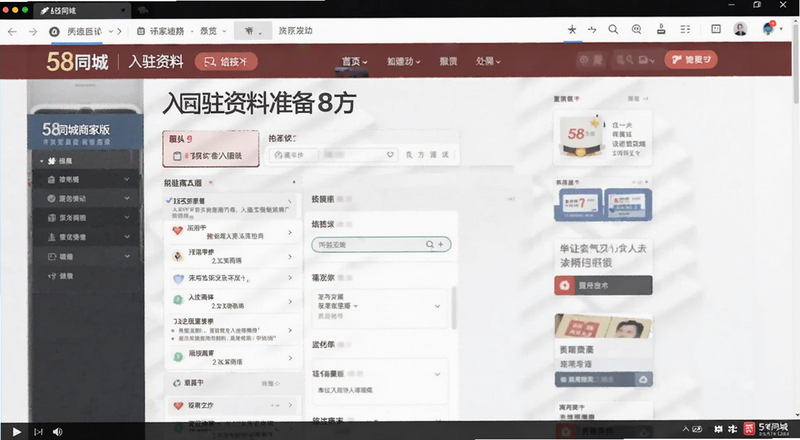
Task: Click the 入驻资料 header title
Action: [x=156, y=62]
